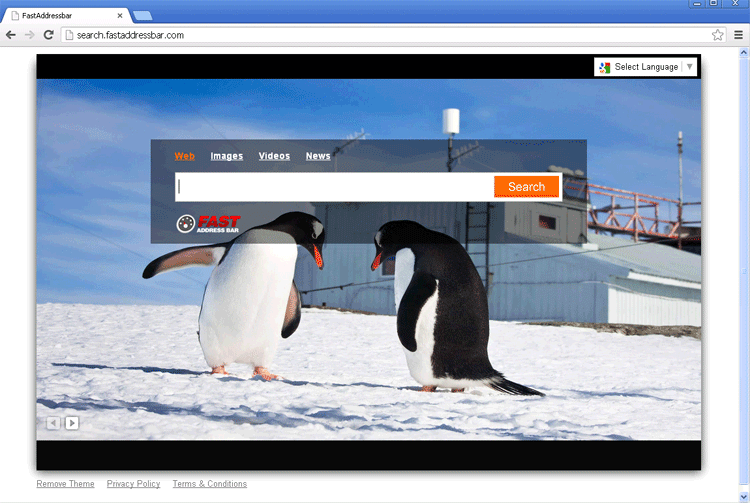Image resolution: width=750 pixels, height=503 pixels.
Task: Switch to Images search tab
Action: click(226, 156)
